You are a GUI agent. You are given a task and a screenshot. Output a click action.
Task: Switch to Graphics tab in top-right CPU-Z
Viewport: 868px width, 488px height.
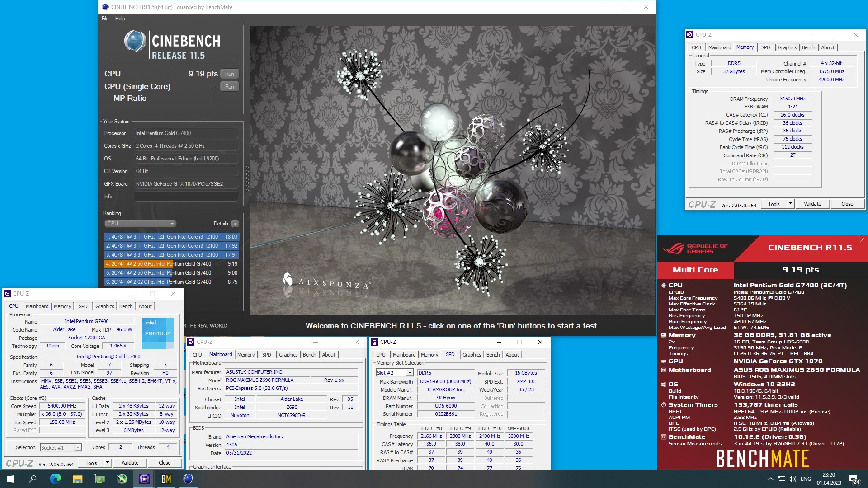pos(787,47)
